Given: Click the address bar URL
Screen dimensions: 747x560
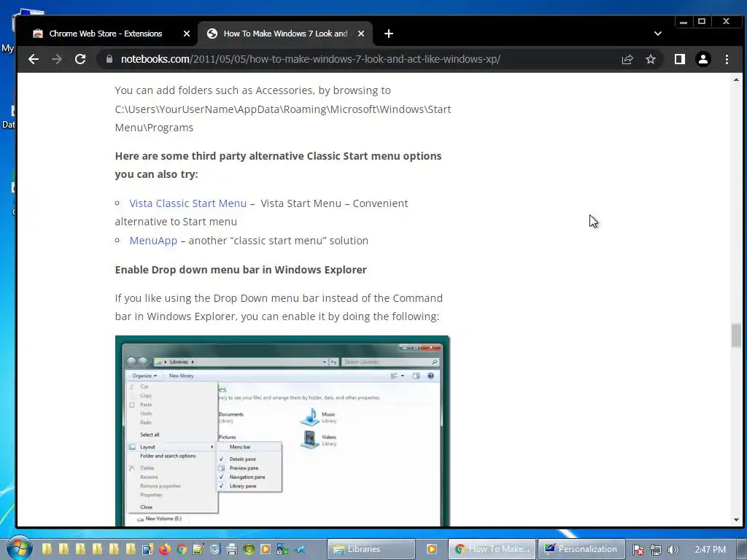Looking at the screenshot, I should 310,59.
